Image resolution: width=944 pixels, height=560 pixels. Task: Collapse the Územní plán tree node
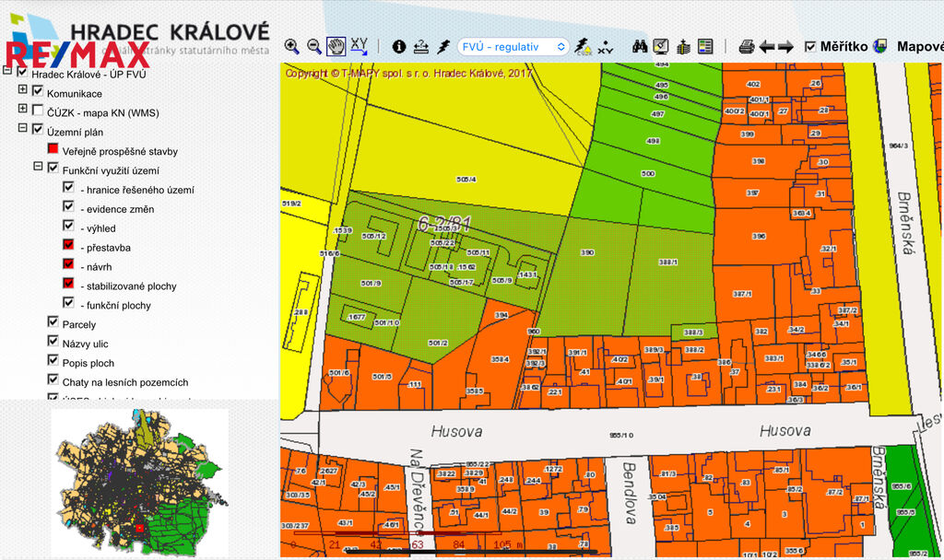23,130
